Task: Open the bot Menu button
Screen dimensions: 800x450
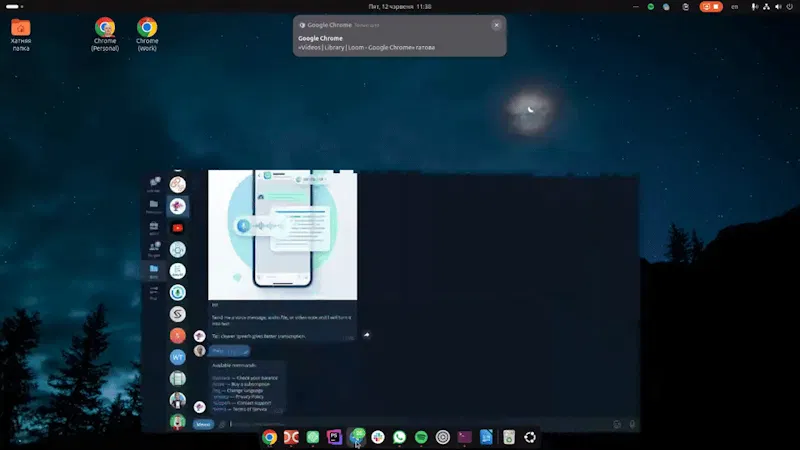Action: pyautogui.click(x=203, y=424)
